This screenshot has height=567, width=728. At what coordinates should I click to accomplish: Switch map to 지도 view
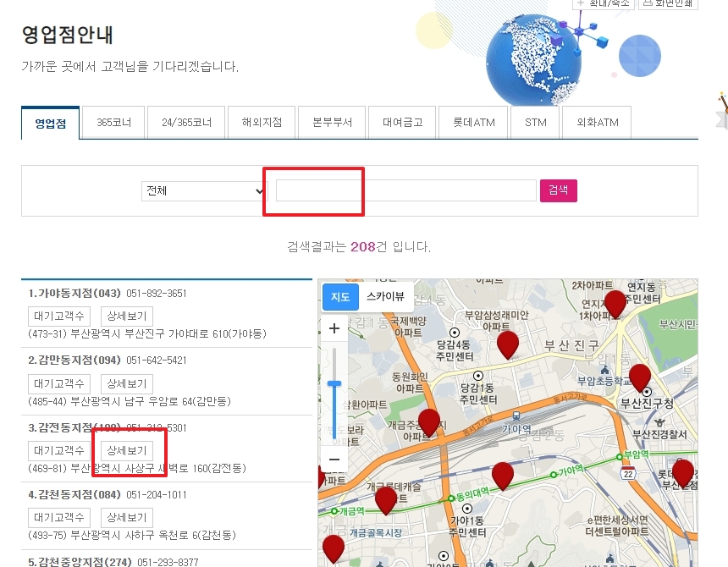340,296
